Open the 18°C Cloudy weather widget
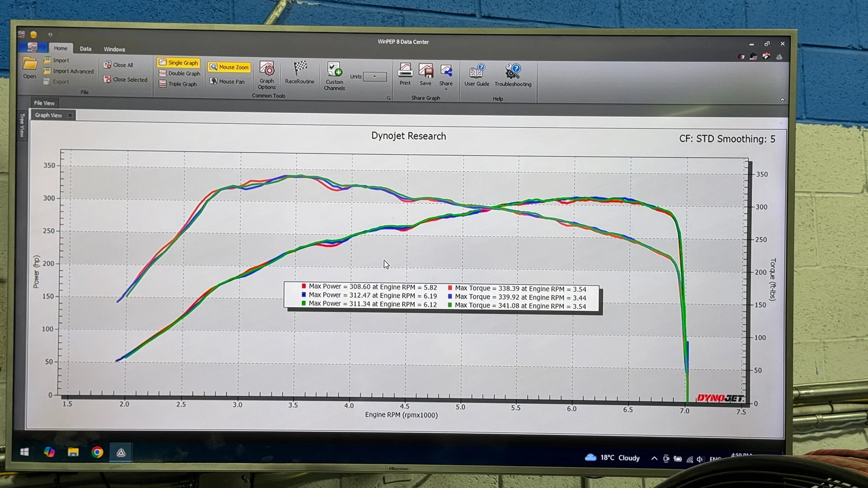This screenshot has width=868, height=488. click(612, 457)
